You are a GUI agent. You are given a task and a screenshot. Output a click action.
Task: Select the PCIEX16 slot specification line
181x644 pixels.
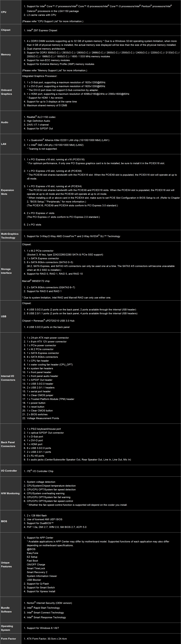[56, 159]
